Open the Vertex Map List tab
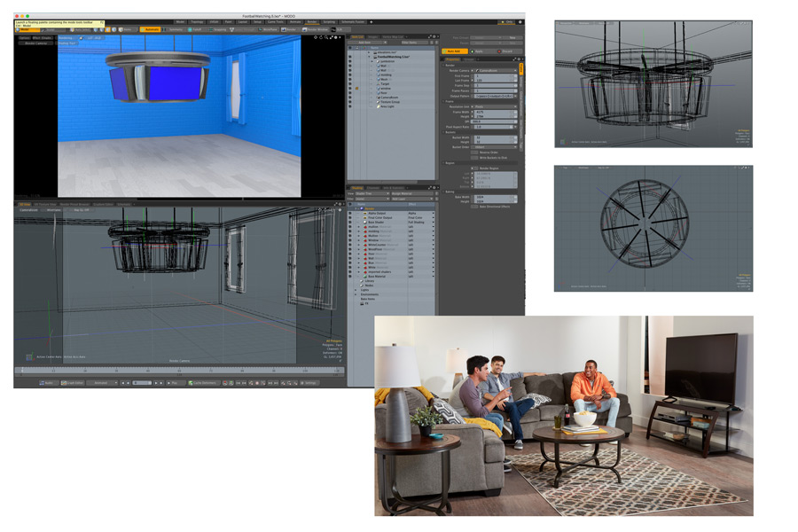The width and height of the screenshot is (798, 532). tap(393, 36)
